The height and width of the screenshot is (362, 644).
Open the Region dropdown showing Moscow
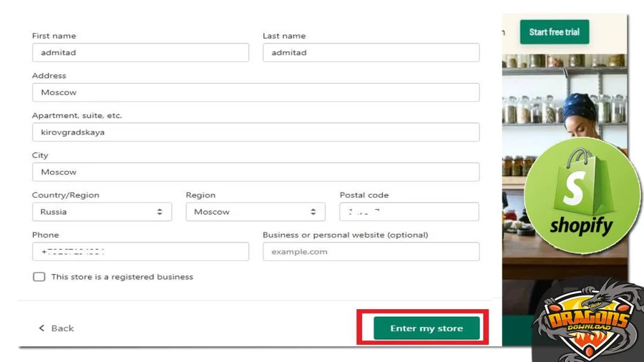coord(255,212)
